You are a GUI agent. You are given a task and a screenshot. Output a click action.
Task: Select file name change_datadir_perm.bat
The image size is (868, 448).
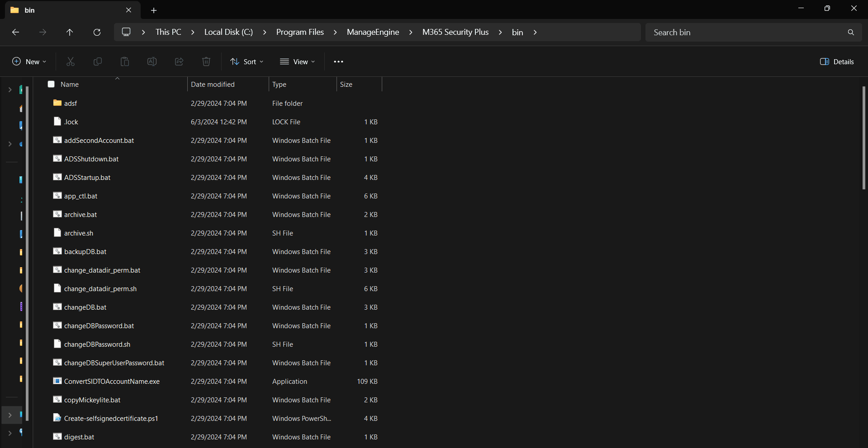point(102,270)
